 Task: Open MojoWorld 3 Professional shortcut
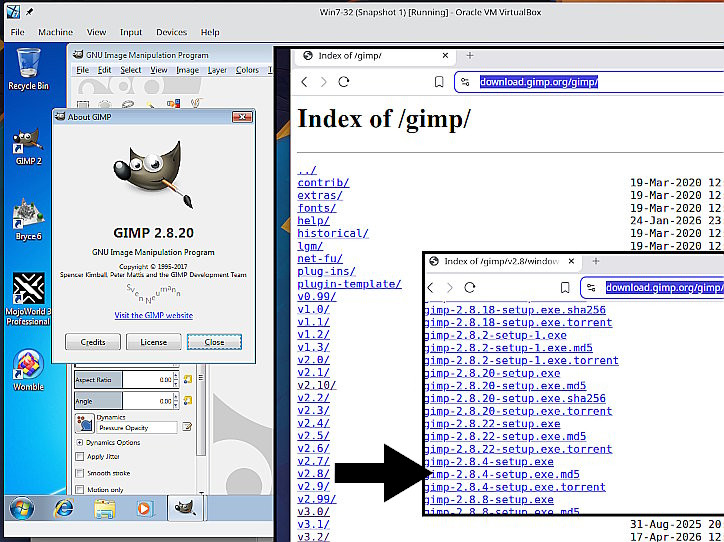point(28,299)
